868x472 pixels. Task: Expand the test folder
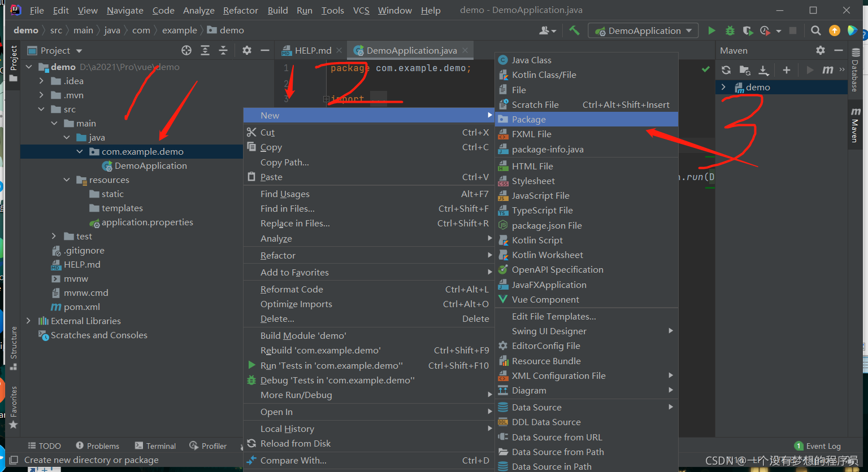54,236
